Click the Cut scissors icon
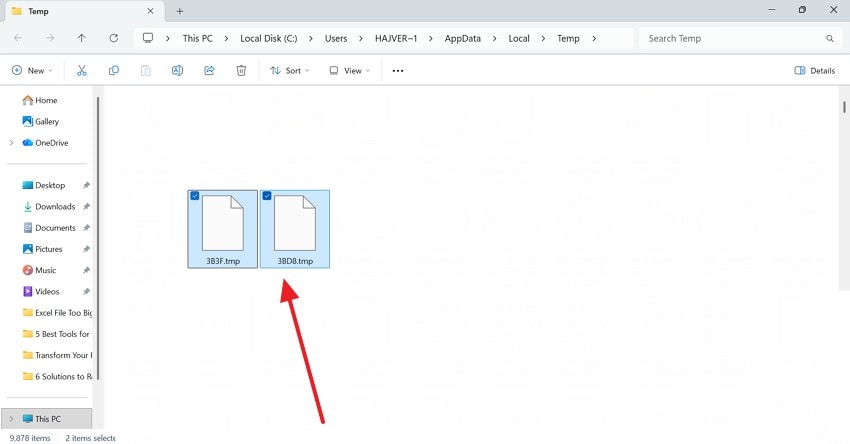Screen dimensions: 850x444 81,70
